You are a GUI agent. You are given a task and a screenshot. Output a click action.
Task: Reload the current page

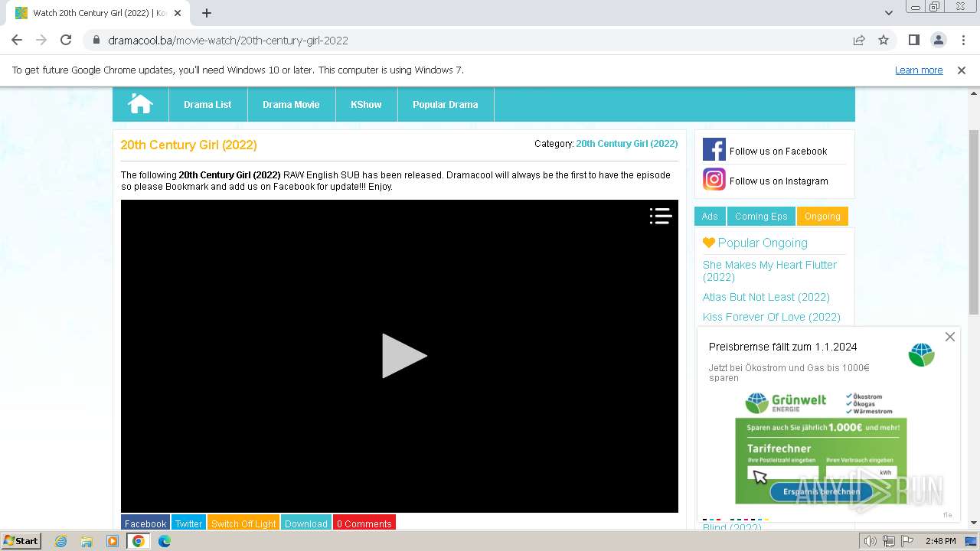click(66, 40)
